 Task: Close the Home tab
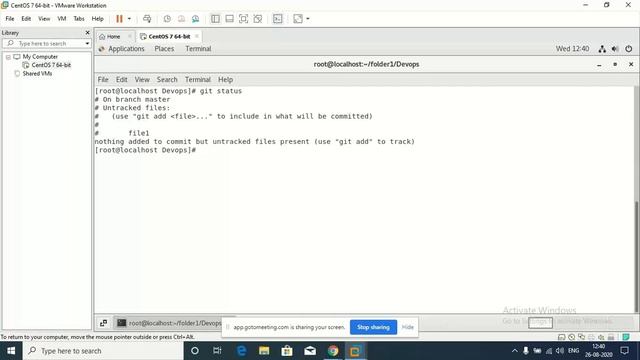coord(129,36)
